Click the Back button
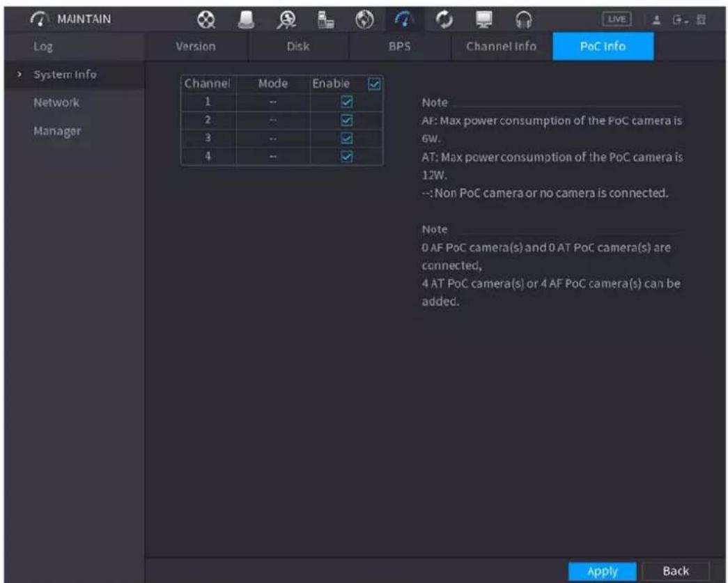728x583 pixels. coord(676,571)
